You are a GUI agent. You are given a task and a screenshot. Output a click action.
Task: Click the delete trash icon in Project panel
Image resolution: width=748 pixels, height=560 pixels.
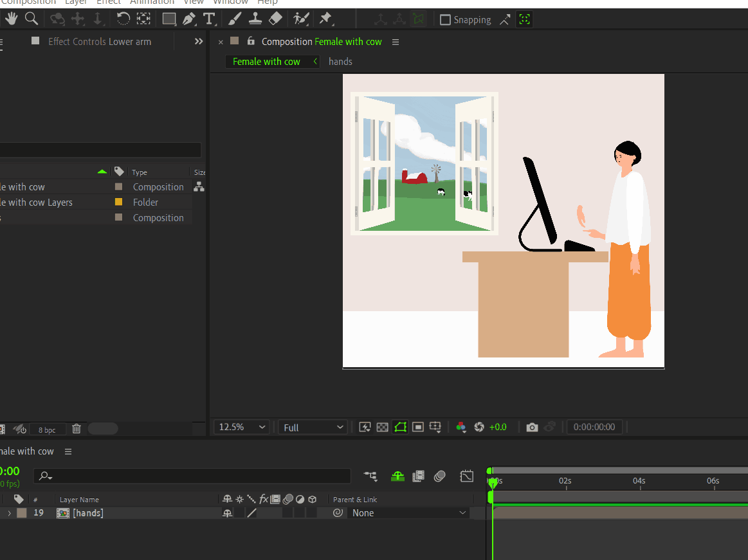coord(77,429)
